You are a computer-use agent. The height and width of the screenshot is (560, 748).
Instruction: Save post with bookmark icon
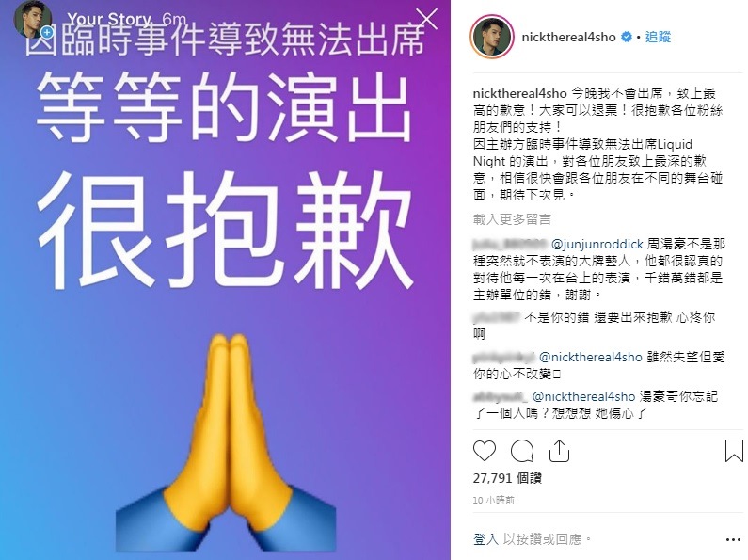coord(734,451)
